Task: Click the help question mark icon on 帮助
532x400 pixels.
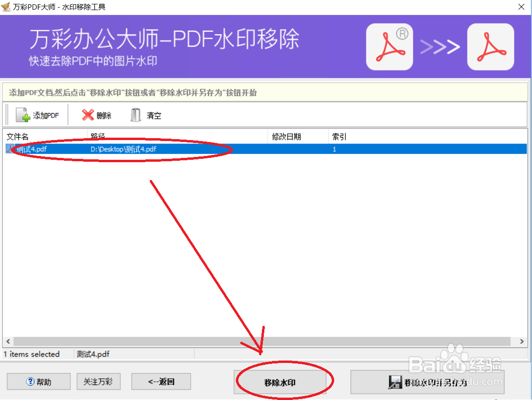Action: coord(30,382)
